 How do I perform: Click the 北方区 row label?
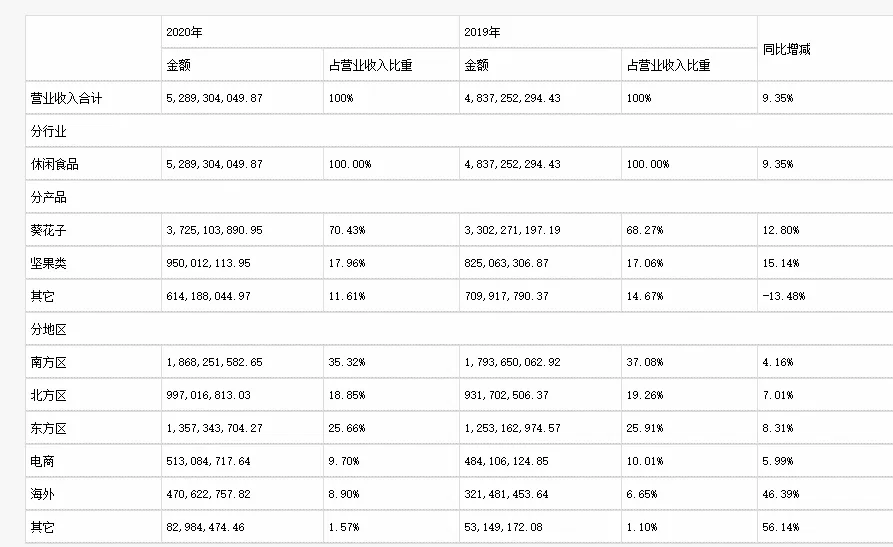[x=49, y=395]
